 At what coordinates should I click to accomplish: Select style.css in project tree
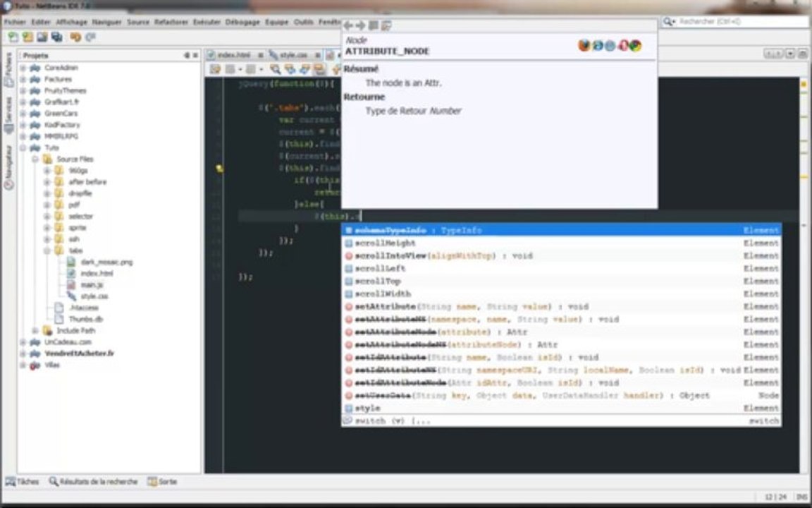point(94,296)
